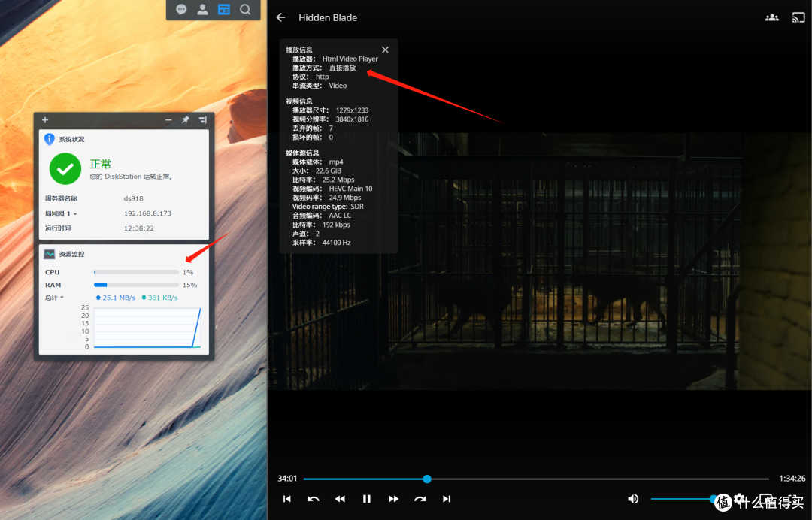This screenshot has width=812, height=520.
Task: Open the DSM search magnifier icon
Action: point(245,9)
